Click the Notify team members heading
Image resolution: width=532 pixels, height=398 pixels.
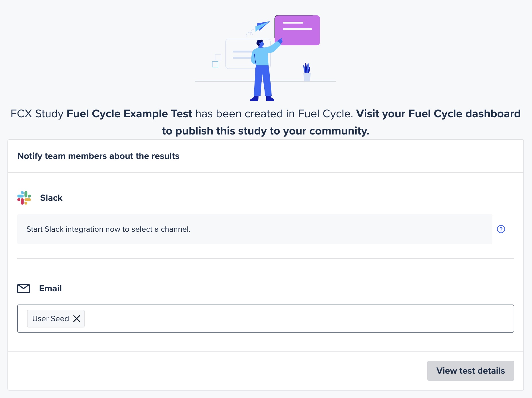click(98, 156)
